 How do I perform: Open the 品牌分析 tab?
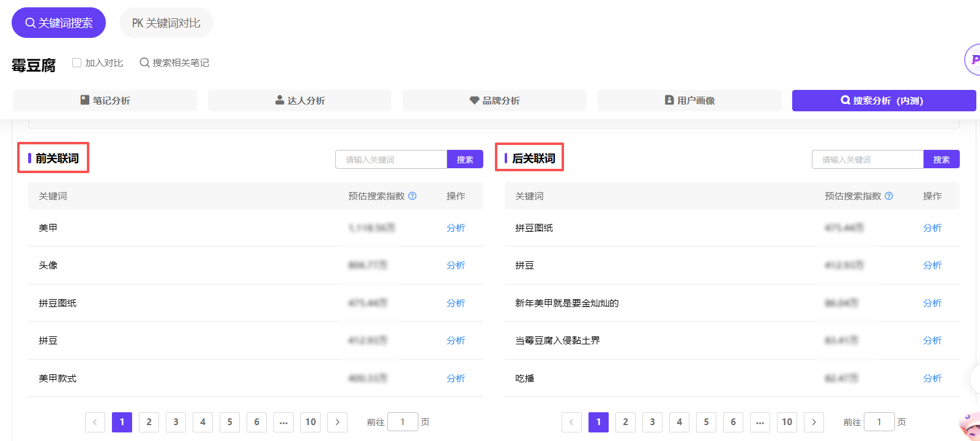(x=494, y=100)
